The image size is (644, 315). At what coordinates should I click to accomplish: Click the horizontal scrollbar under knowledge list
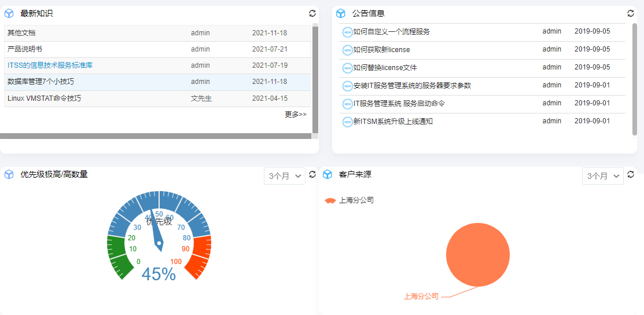point(155,136)
